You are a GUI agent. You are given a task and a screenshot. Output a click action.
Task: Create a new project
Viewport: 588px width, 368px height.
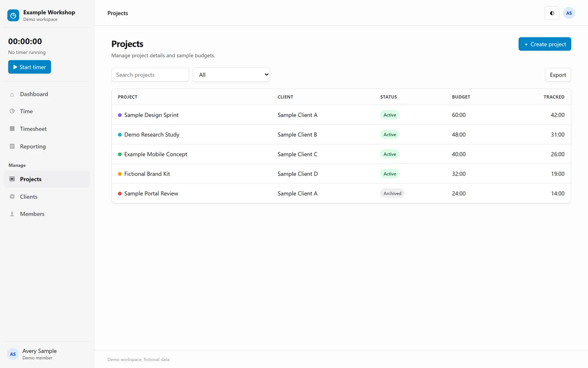point(545,44)
